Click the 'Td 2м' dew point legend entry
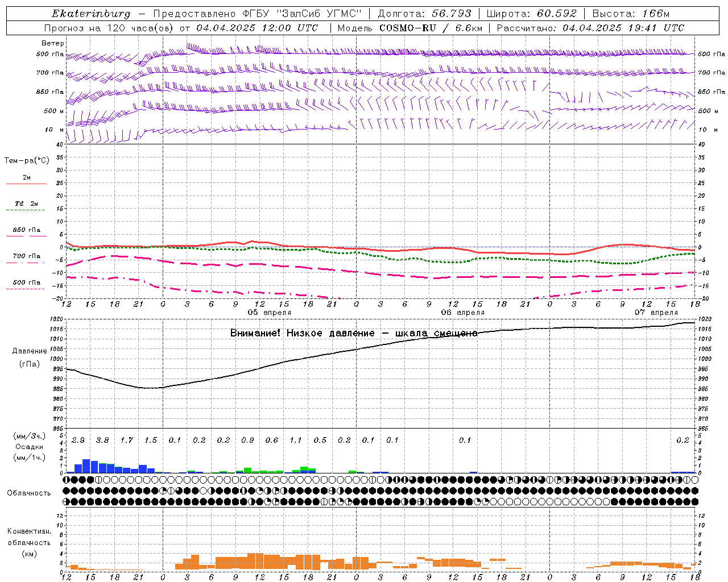The width and height of the screenshot is (728, 582). (x=26, y=206)
